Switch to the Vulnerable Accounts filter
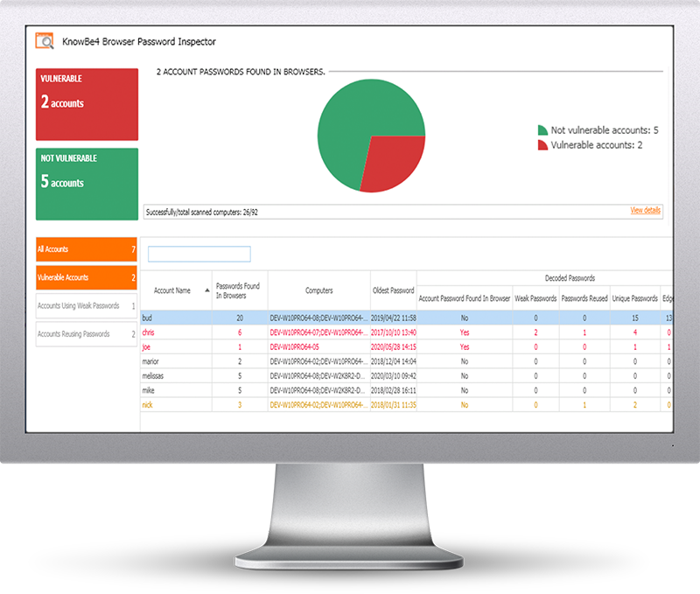 pos(86,277)
